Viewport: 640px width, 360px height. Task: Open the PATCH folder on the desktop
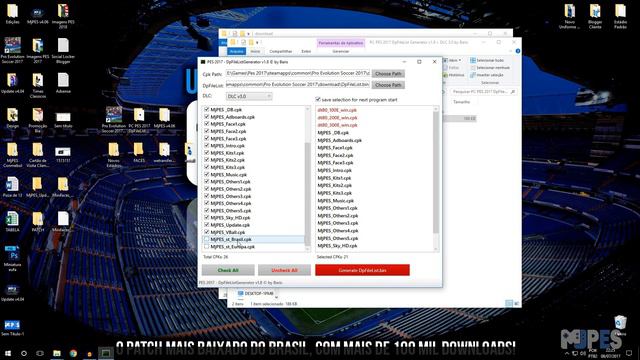point(38,222)
